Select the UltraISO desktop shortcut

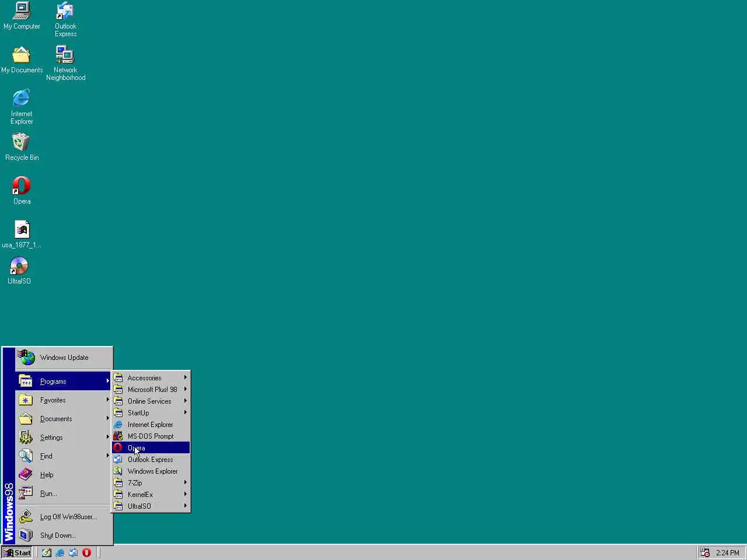pos(19,271)
